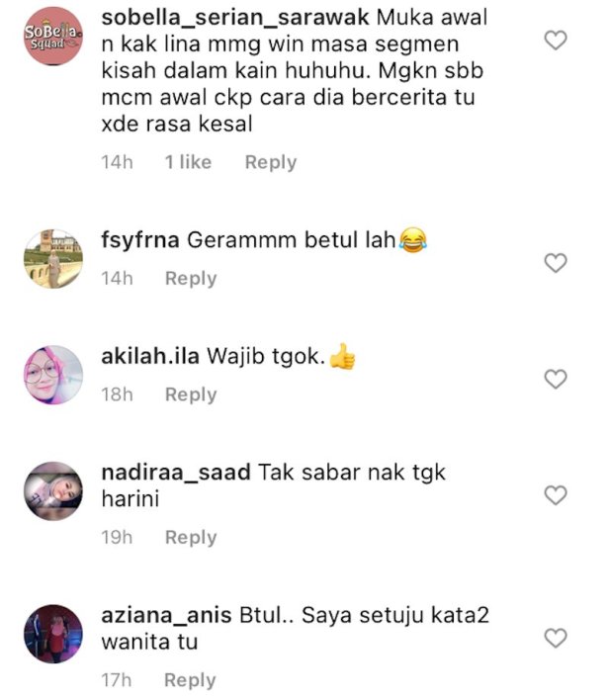Tap heart icon beside nadiraa_saad's comment

tap(556, 495)
